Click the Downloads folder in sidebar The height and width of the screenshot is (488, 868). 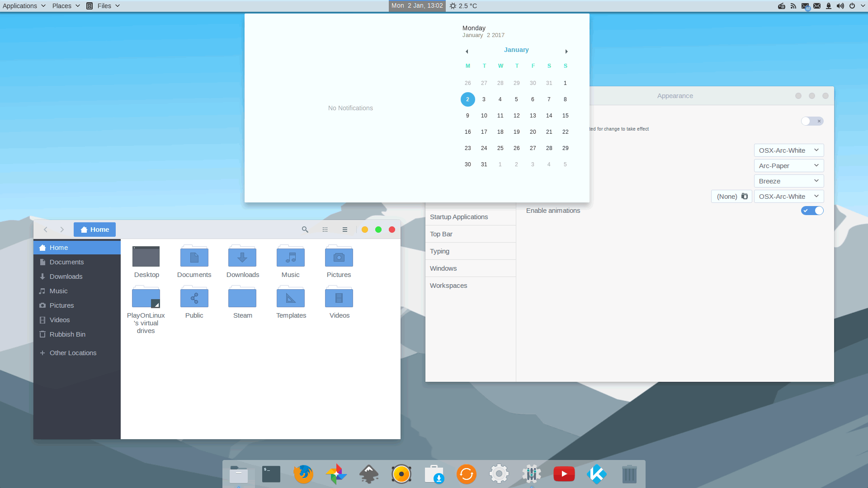66,277
